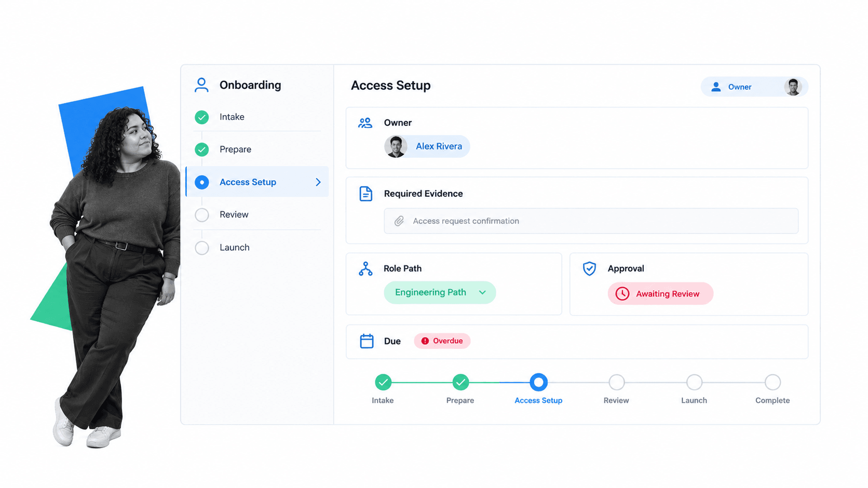Click the Access request confirmation field
The image size is (868, 488).
(591, 221)
